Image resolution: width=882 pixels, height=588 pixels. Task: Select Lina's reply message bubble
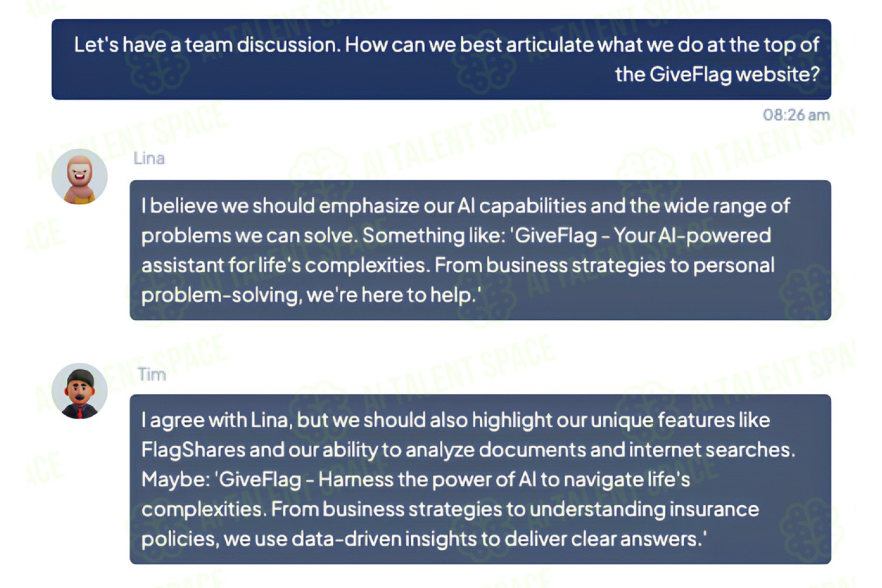point(480,250)
